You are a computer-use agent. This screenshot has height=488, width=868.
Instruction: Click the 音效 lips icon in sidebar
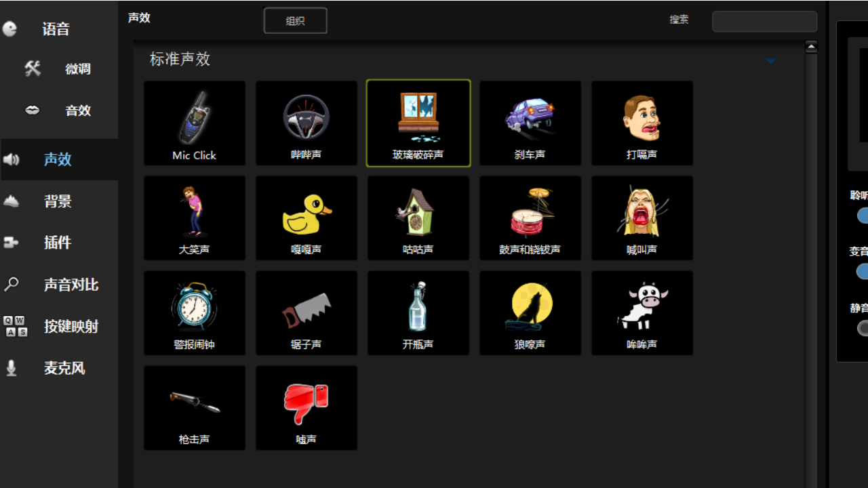click(x=33, y=110)
